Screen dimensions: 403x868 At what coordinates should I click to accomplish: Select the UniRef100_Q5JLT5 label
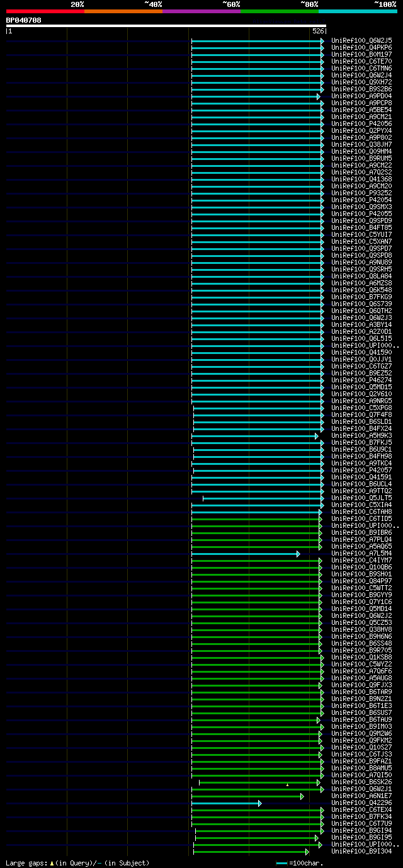click(362, 498)
